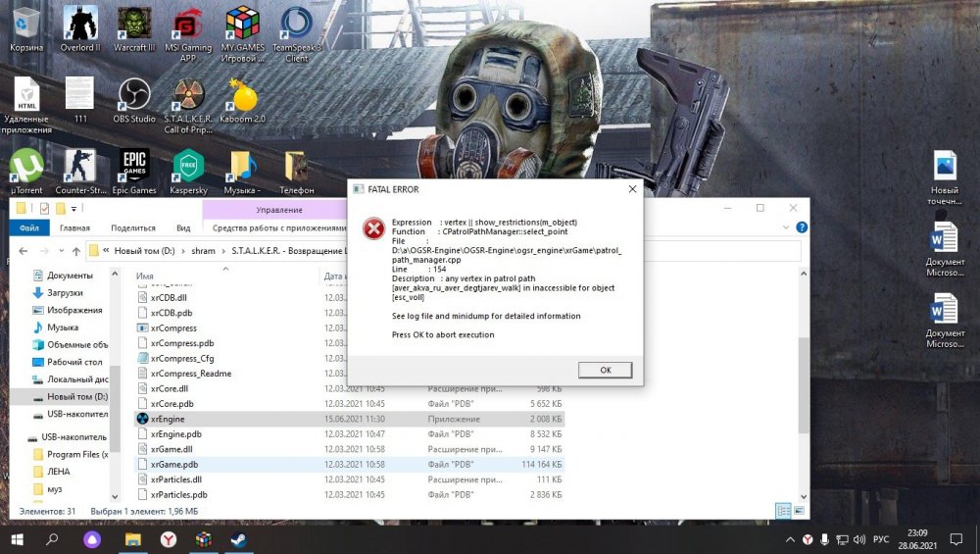Select the Управление contextual tab header
Screen dimensions: 980x554
point(278,210)
